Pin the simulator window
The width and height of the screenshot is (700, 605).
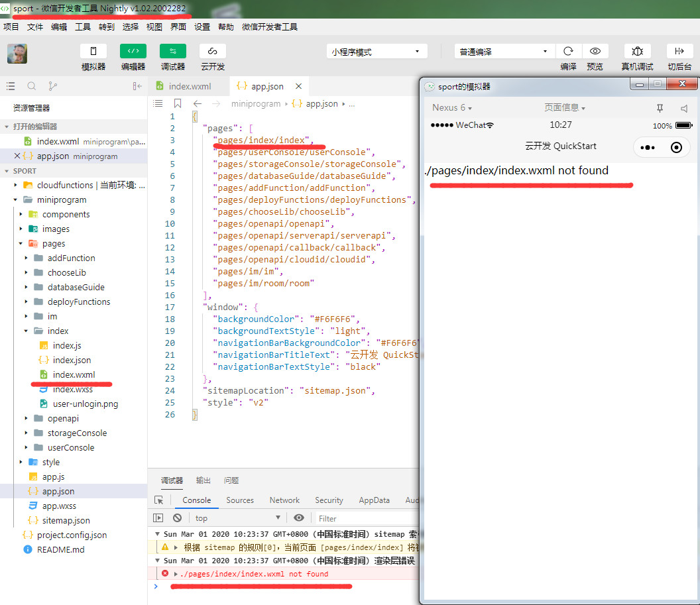660,108
